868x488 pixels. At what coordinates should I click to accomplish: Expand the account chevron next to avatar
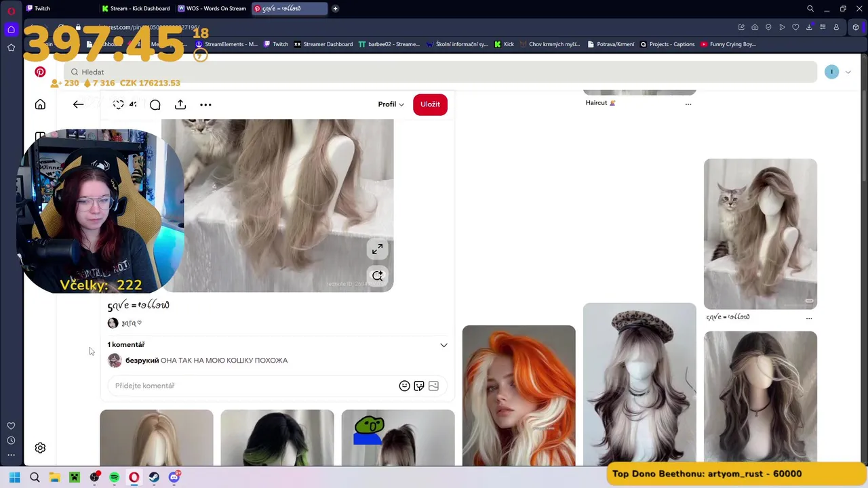point(848,72)
